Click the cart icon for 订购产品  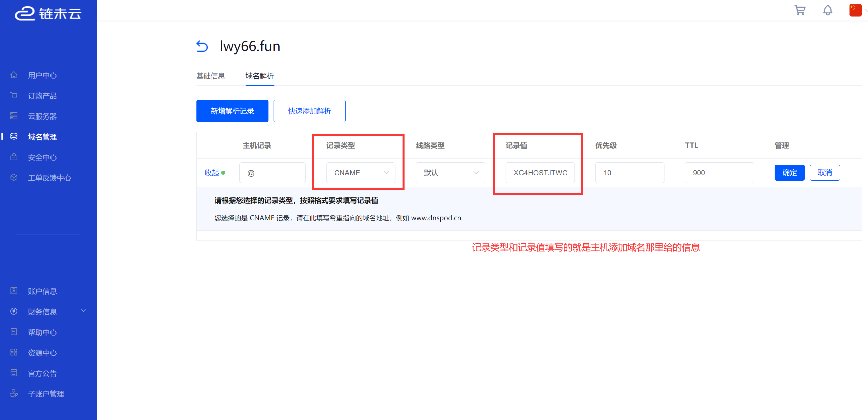pyautogui.click(x=14, y=95)
